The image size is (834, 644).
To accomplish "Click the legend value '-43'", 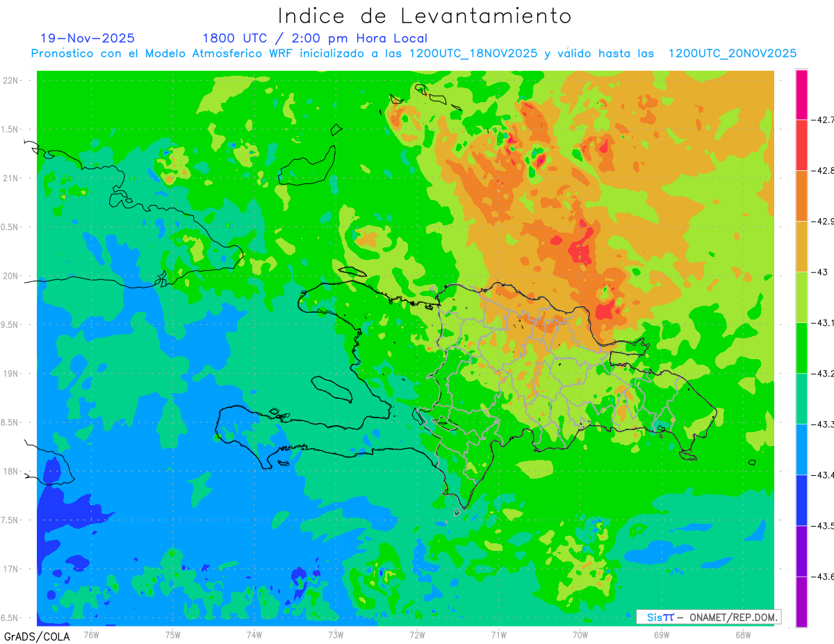I will pyautogui.click(x=819, y=272).
